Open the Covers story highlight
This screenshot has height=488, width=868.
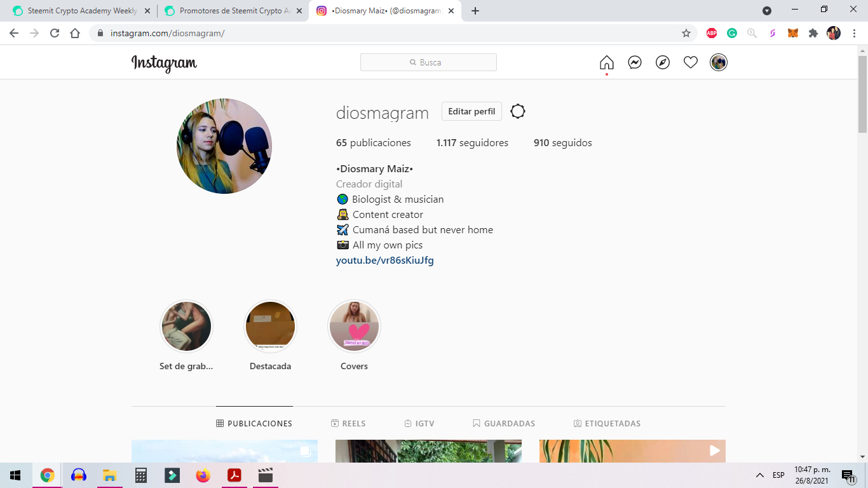(x=354, y=327)
